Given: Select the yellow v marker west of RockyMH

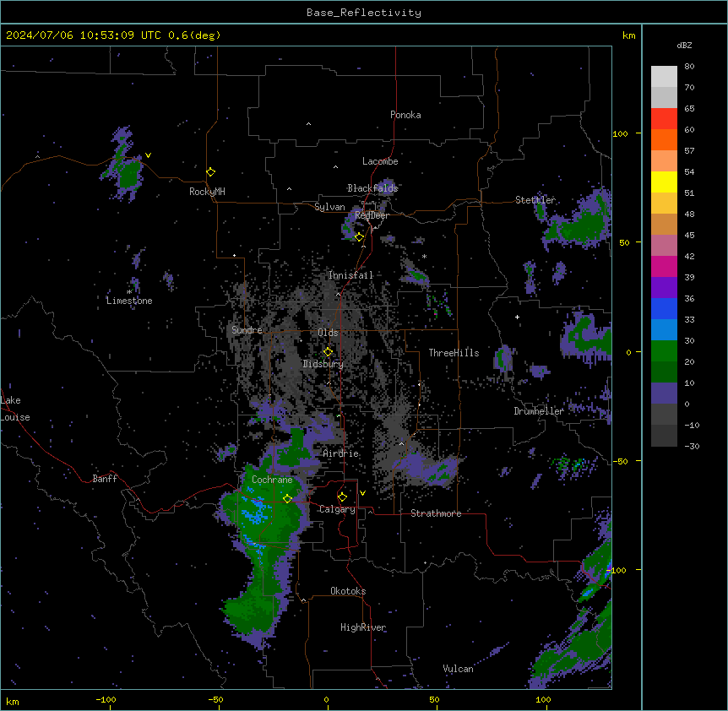Looking at the screenshot, I should (x=148, y=155).
